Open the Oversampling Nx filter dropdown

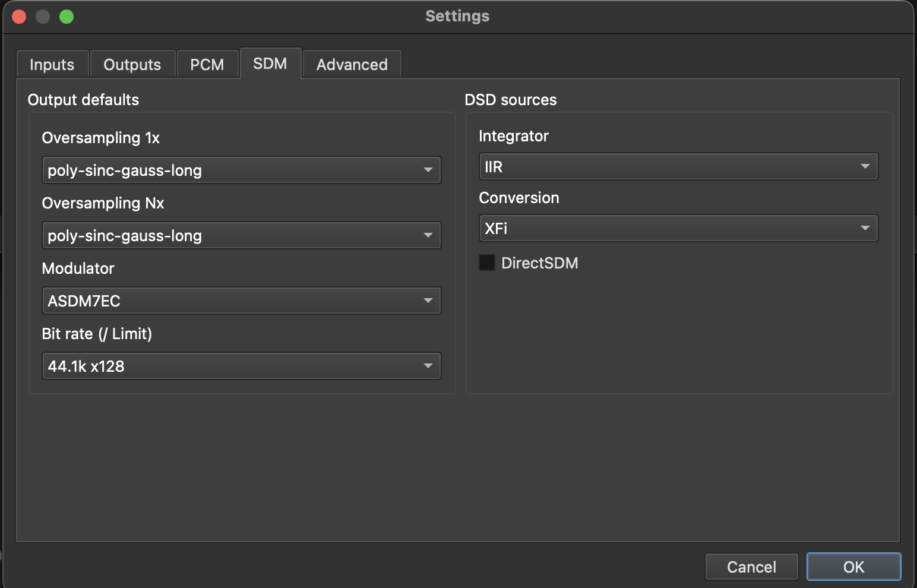pyautogui.click(x=241, y=236)
